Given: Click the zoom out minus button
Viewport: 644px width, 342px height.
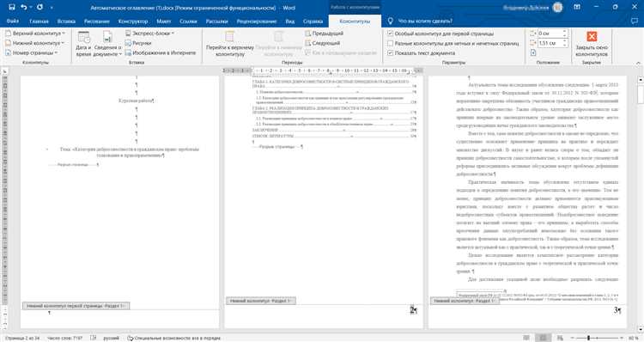Looking at the screenshot, I should coord(572,338).
